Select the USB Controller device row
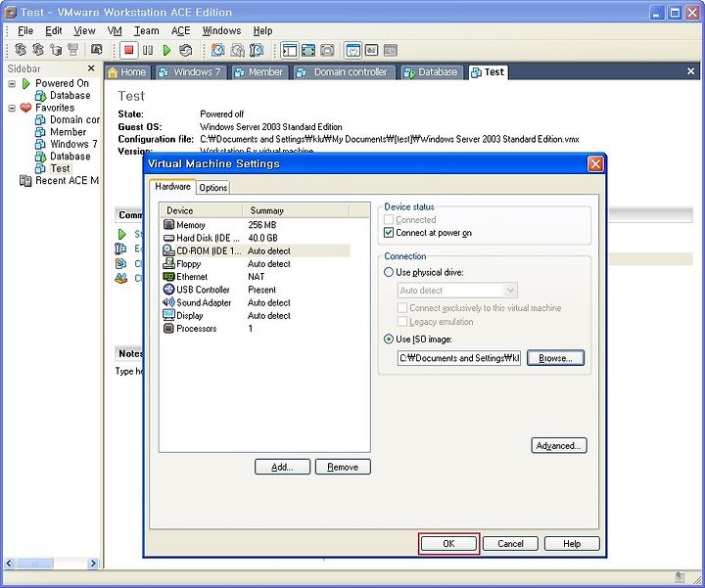The width and height of the screenshot is (705, 588). coord(255,290)
